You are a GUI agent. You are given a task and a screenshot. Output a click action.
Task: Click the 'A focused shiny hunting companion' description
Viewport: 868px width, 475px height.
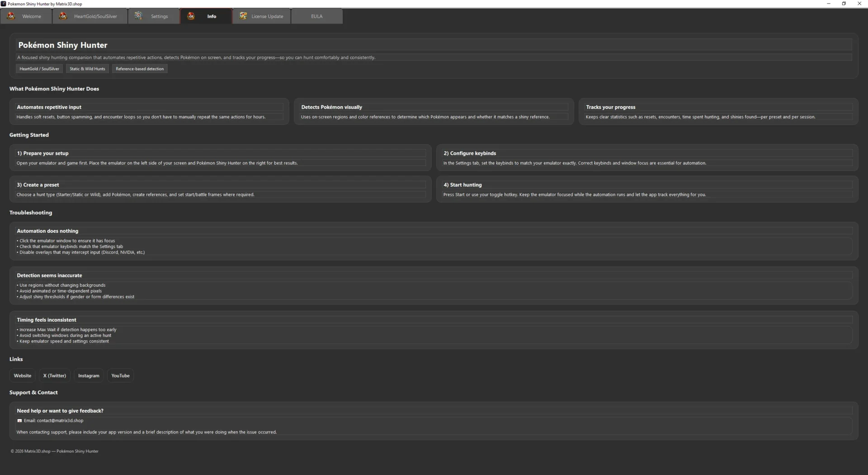(x=196, y=57)
